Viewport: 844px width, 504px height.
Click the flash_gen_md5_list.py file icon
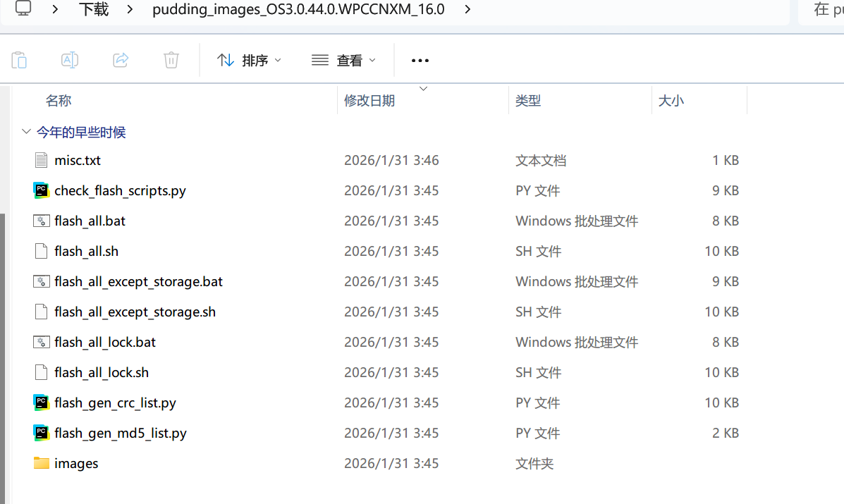click(x=42, y=433)
